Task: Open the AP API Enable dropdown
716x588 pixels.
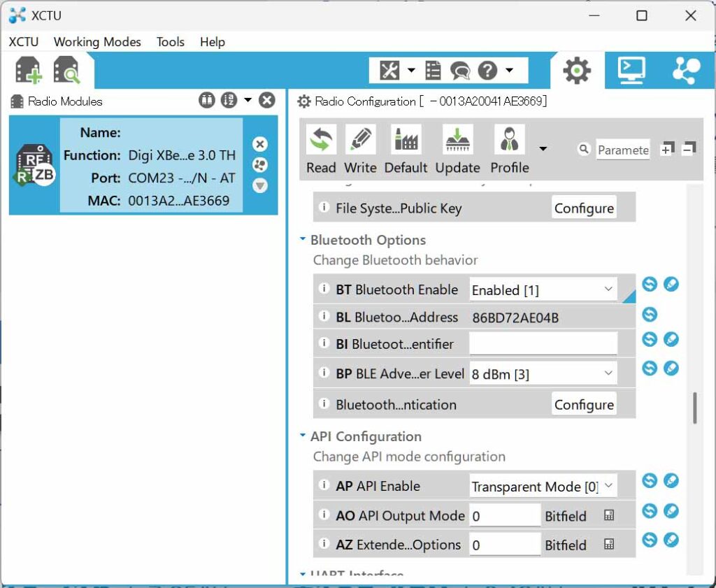Action: coord(543,486)
